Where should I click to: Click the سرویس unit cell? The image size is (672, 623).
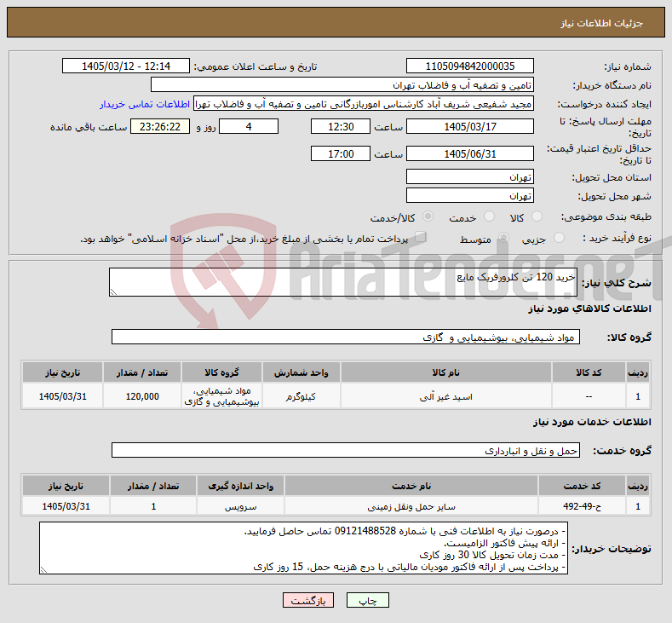tap(240, 506)
